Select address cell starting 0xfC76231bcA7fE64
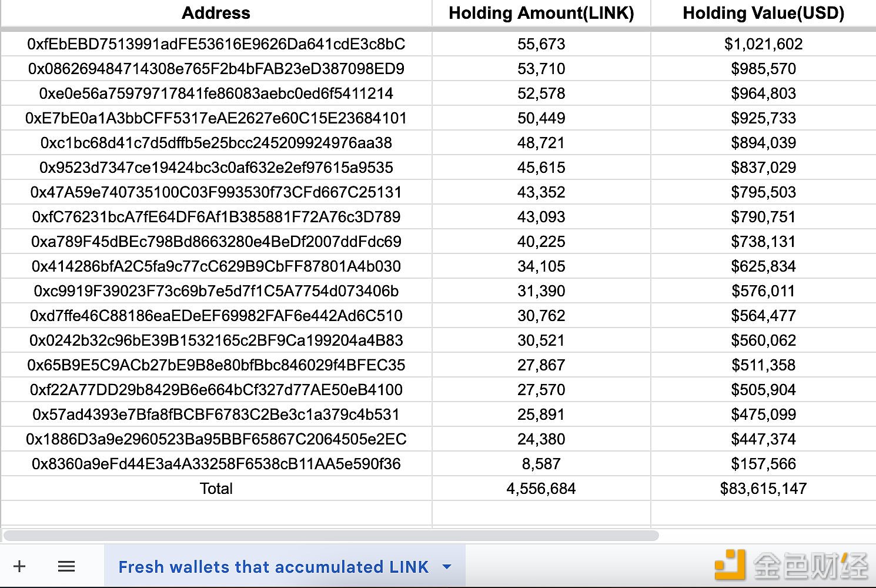This screenshot has height=588, width=876. pos(216,217)
